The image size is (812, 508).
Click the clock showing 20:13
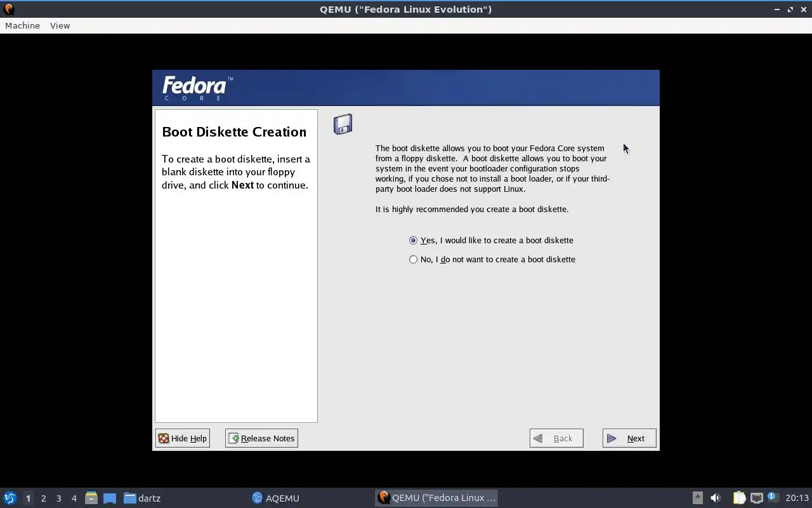797,498
